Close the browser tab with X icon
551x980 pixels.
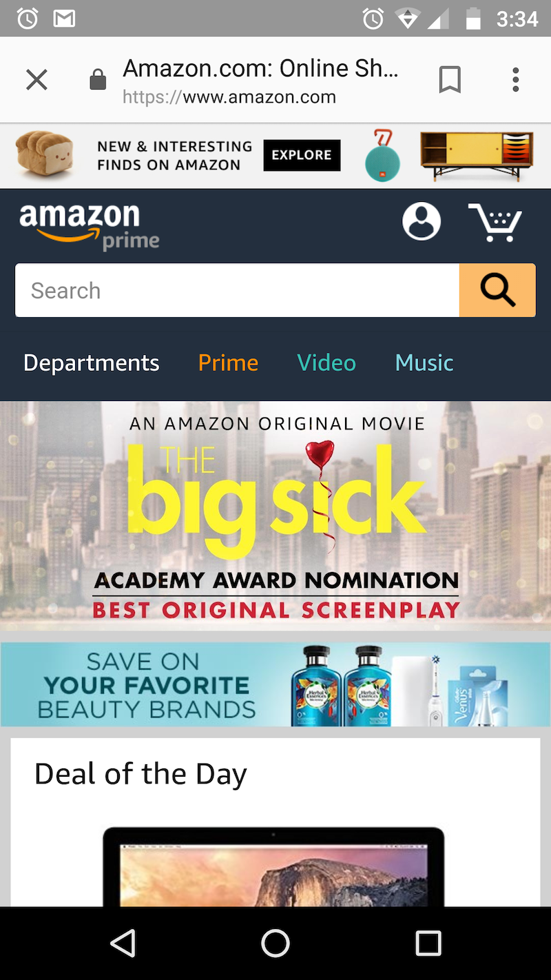(37, 81)
